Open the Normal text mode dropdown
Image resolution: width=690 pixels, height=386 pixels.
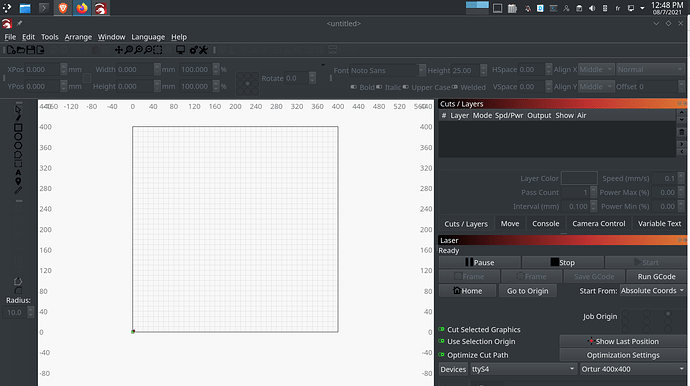650,70
